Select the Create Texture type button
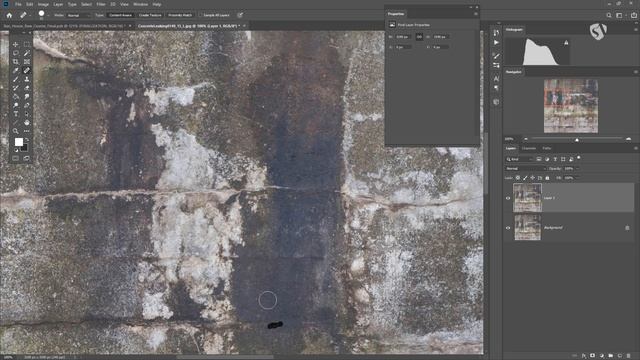Image resolution: width=640 pixels, height=360 pixels. click(x=150, y=15)
